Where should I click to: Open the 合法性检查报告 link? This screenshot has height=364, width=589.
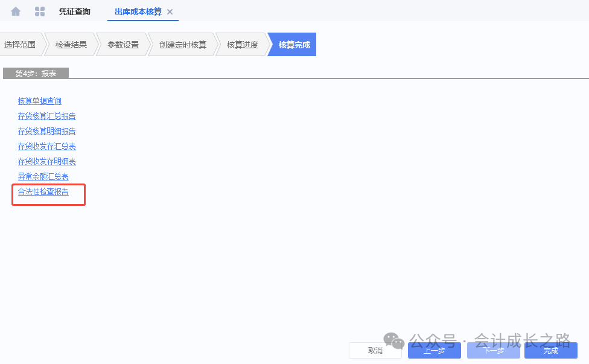pyautogui.click(x=43, y=192)
